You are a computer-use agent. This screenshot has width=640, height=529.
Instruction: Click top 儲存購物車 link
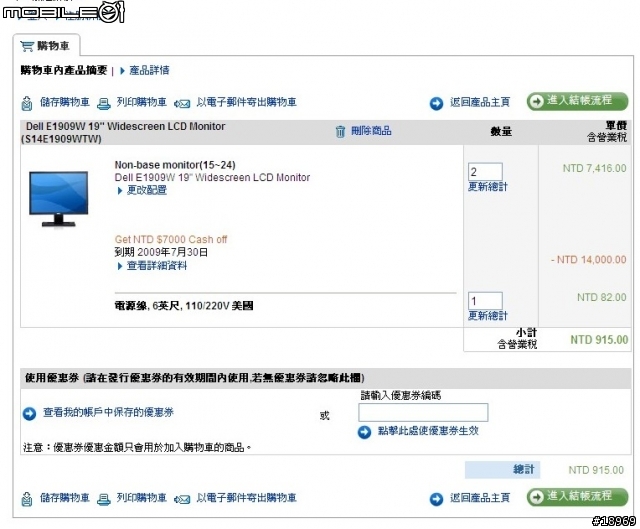pyautogui.click(x=64, y=102)
